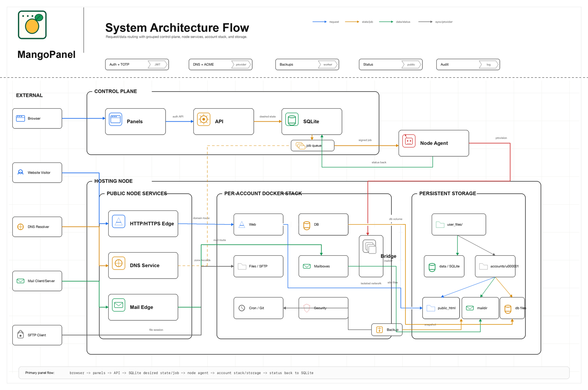This screenshot has width=588, height=390.
Task: Select the Backups chip
Action: tap(307, 64)
